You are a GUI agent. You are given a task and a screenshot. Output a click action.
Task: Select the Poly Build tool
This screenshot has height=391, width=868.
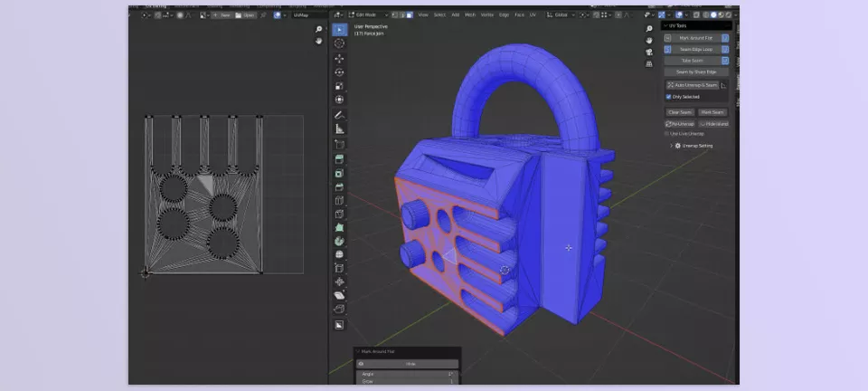click(339, 227)
